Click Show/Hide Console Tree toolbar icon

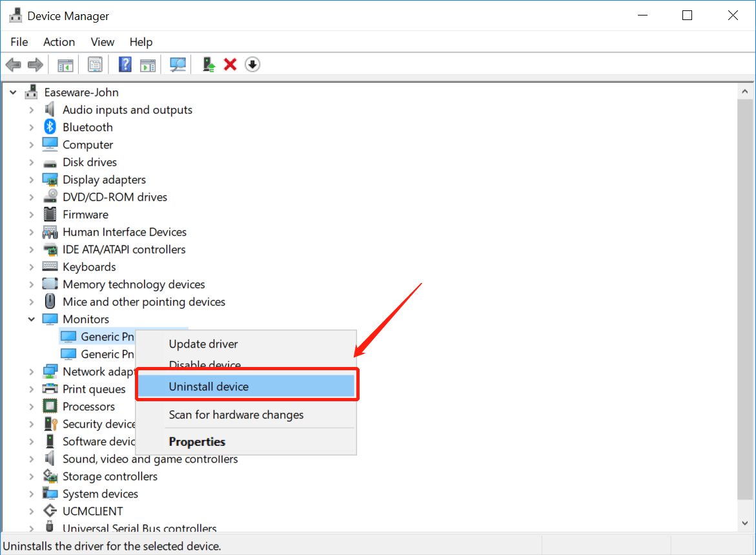pos(65,65)
